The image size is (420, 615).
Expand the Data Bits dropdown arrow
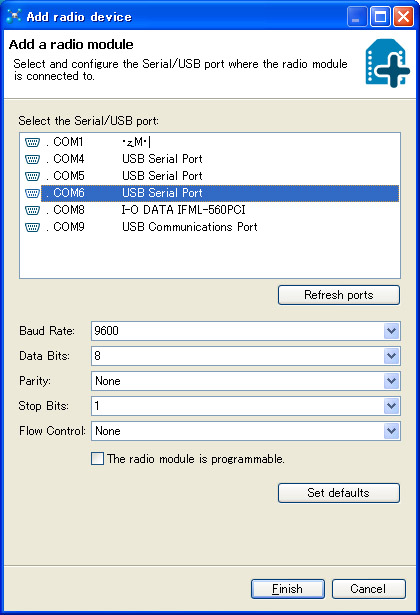pyautogui.click(x=391, y=356)
